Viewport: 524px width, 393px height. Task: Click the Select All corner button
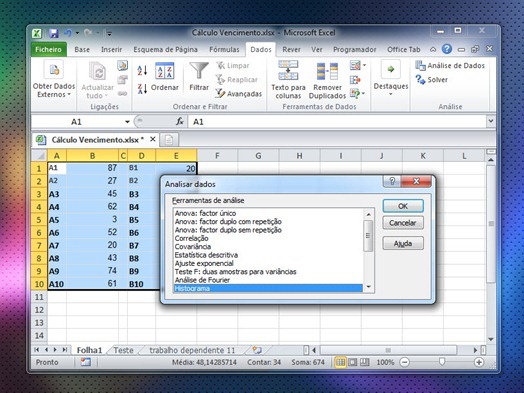tap(39, 155)
